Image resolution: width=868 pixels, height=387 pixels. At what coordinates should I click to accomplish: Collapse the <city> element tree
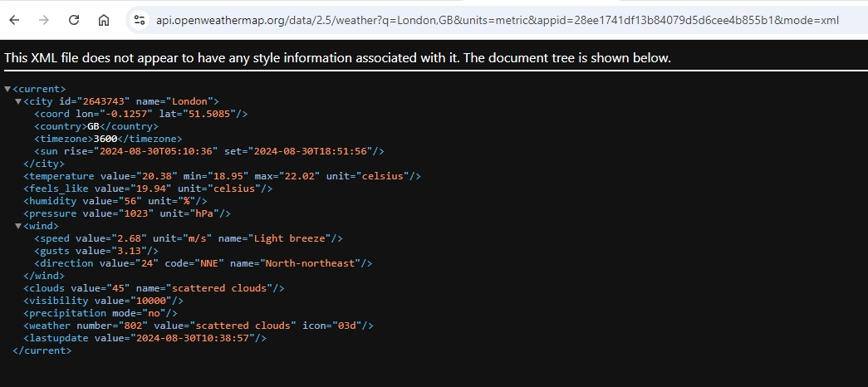click(18, 101)
